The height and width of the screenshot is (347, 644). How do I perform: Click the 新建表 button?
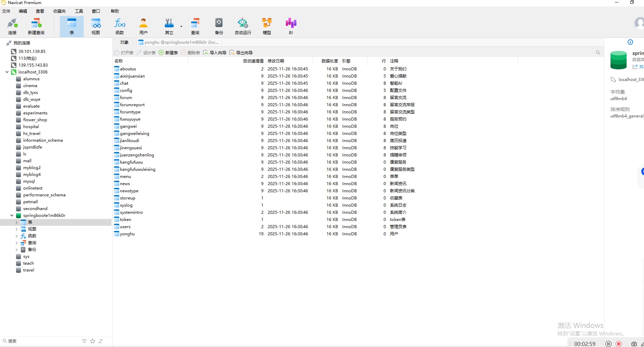click(x=168, y=53)
